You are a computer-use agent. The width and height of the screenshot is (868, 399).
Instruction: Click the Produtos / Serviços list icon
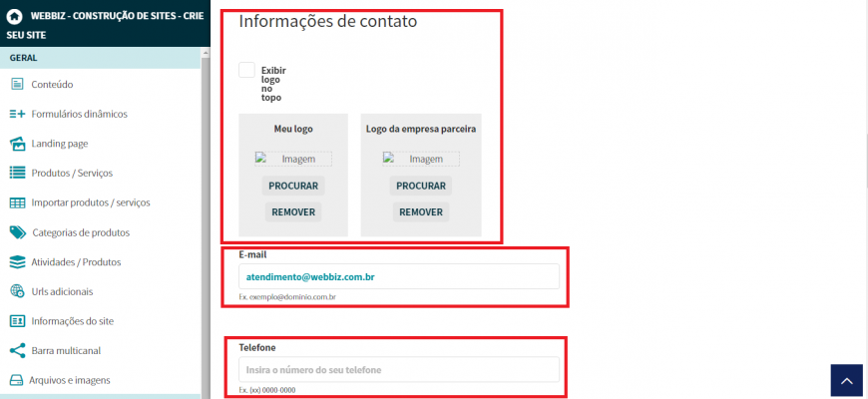point(17,173)
